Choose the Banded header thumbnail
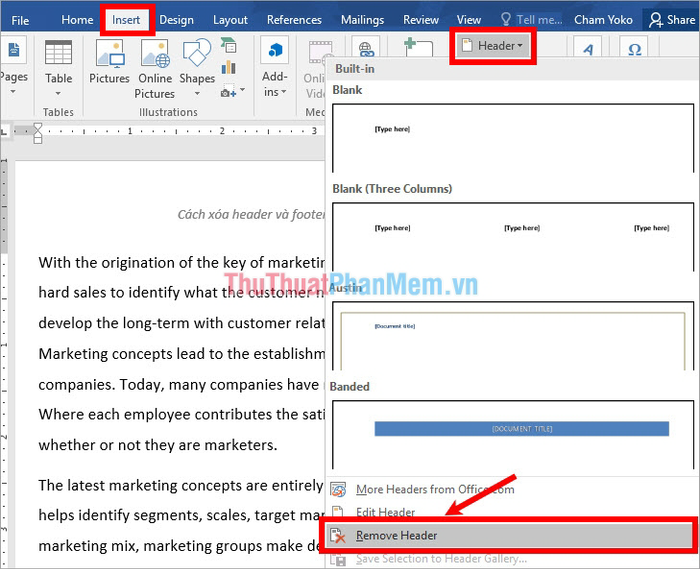Image resolution: width=700 pixels, height=569 pixels. [513, 434]
